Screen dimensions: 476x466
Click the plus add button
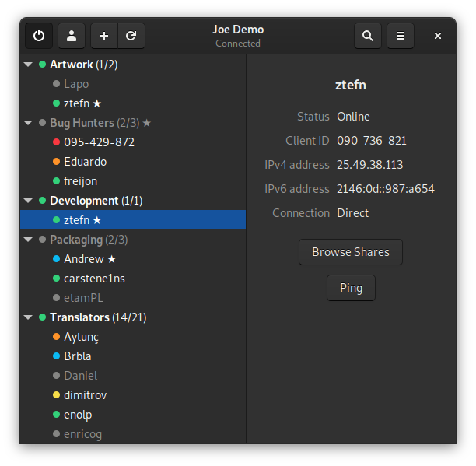[x=104, y=36]
